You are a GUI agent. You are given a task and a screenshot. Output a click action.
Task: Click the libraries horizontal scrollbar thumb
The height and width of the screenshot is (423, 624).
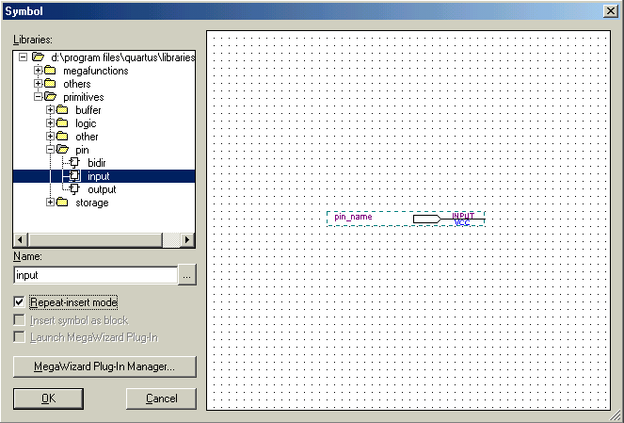(x=96, y=240)
